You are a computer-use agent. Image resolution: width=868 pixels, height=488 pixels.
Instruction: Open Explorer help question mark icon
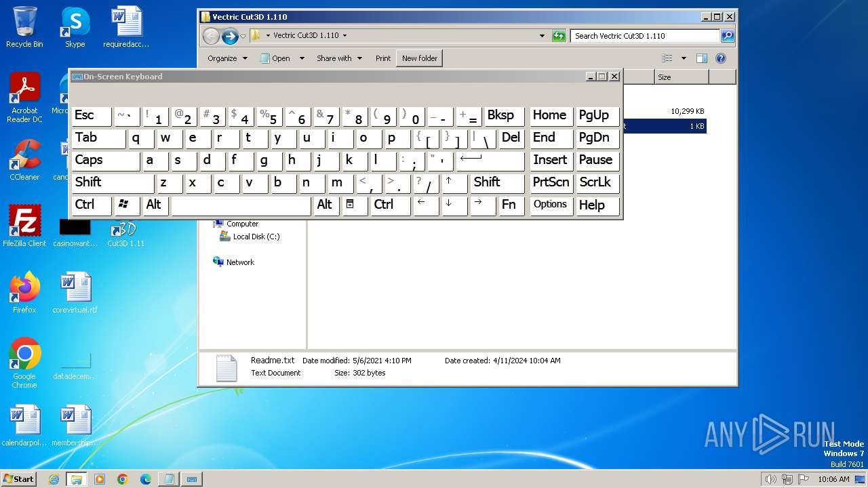tap(721, 58)
